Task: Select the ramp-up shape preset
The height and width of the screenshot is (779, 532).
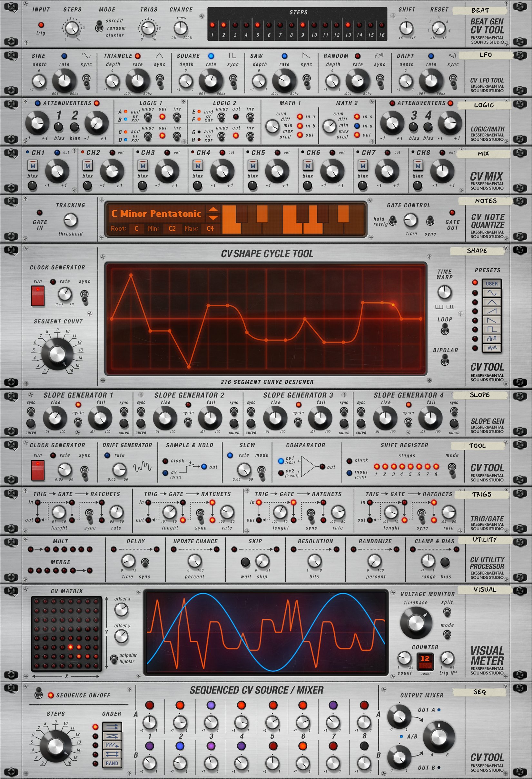Action: (492, 311)
